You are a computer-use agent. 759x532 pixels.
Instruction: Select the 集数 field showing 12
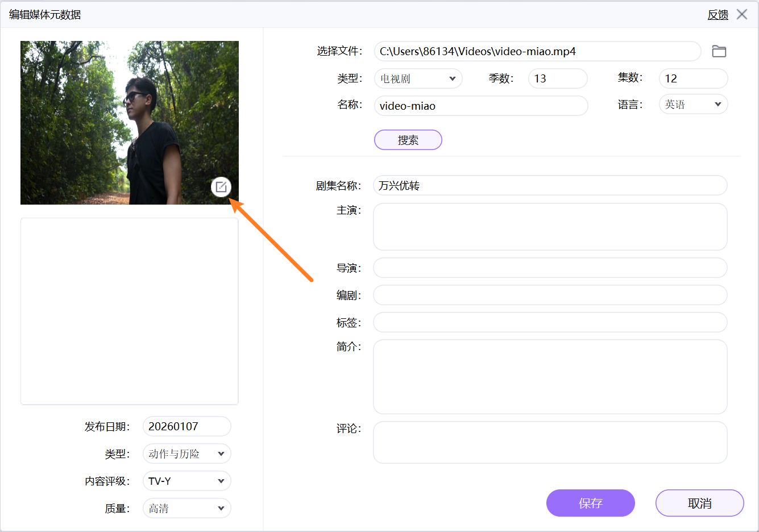[692, 78]
